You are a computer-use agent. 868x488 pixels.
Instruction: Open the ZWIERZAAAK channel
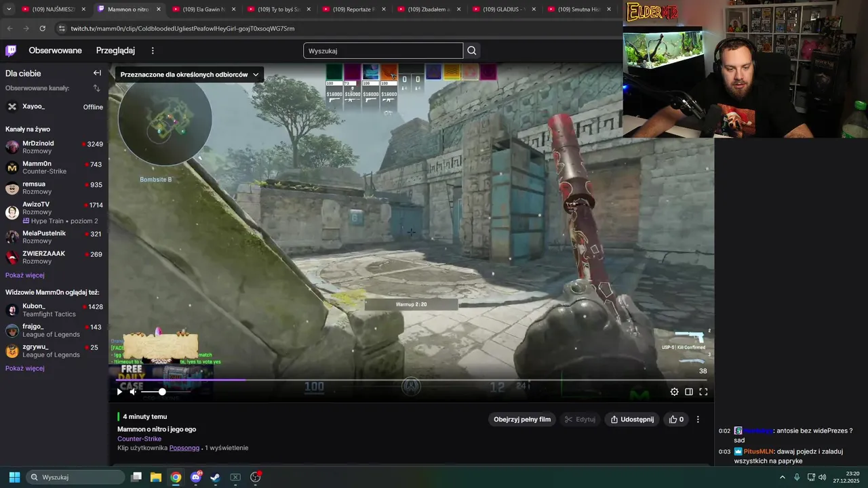click(x=54, y=257)
